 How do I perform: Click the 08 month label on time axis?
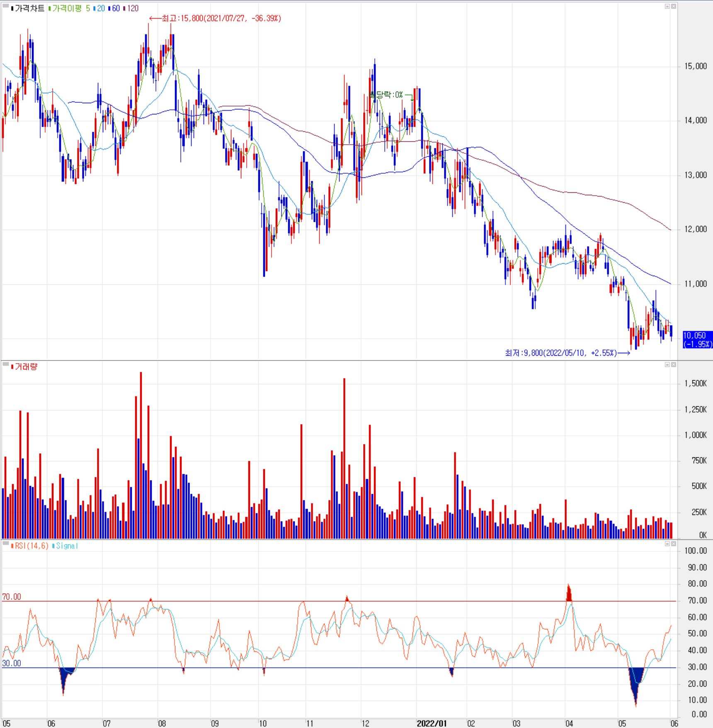pyautogui.click(x=162, y=723)
